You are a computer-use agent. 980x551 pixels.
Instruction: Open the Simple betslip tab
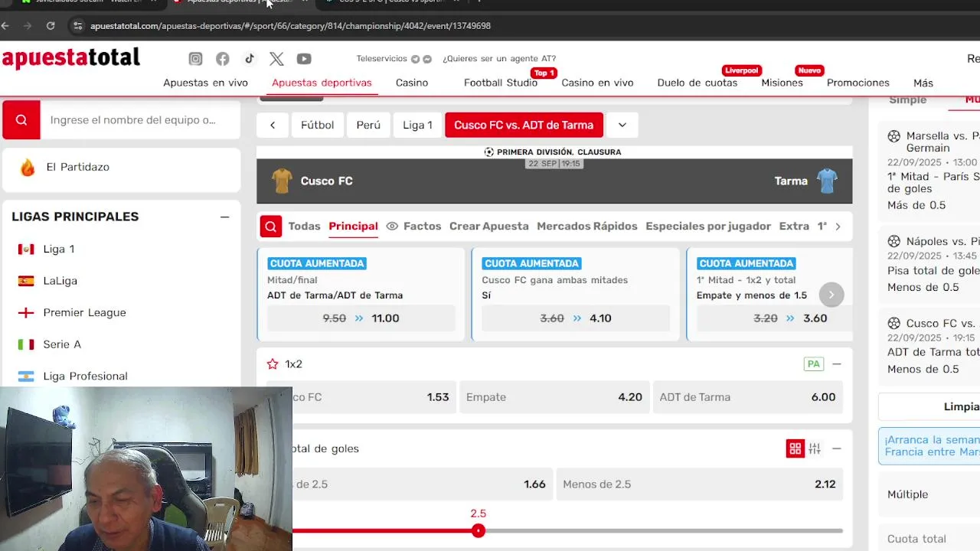click(x=907, y=100)
